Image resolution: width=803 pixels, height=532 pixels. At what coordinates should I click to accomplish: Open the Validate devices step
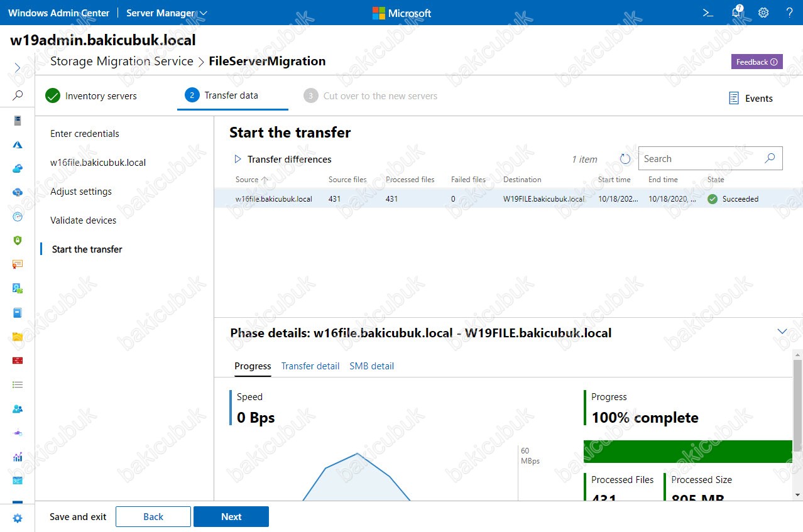click(84, 220)
